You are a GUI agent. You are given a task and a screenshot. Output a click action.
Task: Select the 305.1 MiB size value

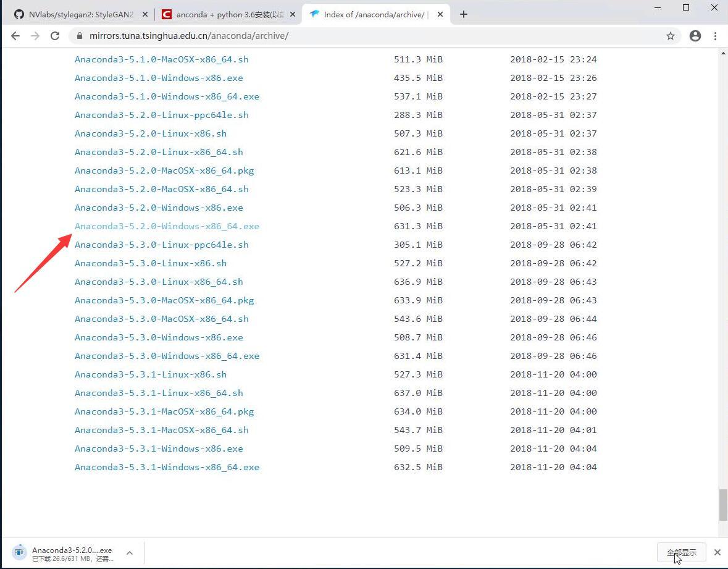point(418,245)
